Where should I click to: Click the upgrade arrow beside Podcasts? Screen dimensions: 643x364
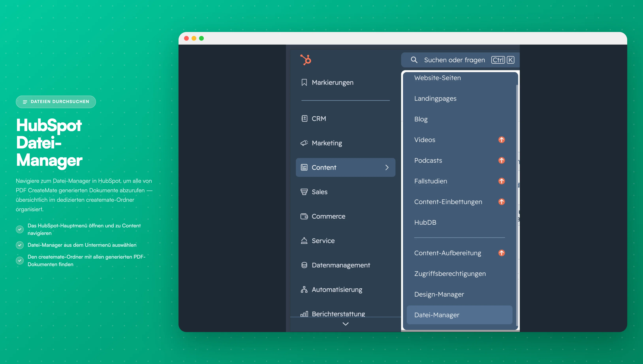click(501, 160)
